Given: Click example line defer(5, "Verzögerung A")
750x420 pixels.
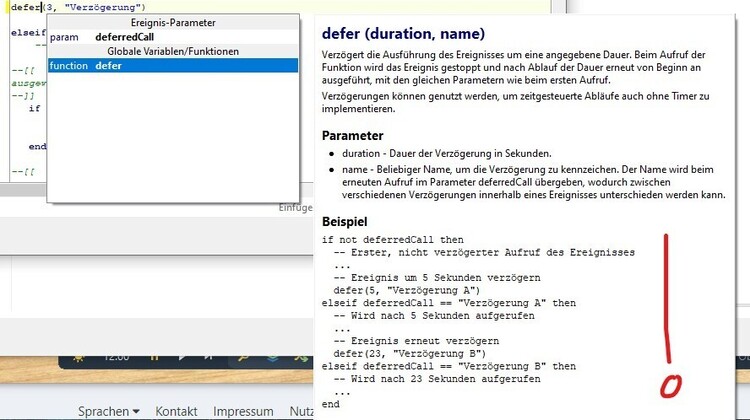Looking at the screenshot, I should pos(407,290).
